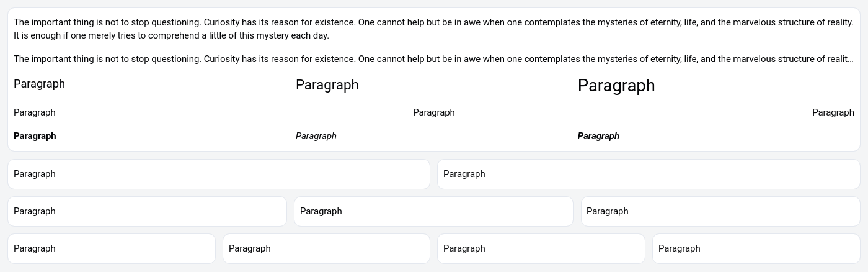Select the right-aligned Paragraph text

(x=833, y=112)
